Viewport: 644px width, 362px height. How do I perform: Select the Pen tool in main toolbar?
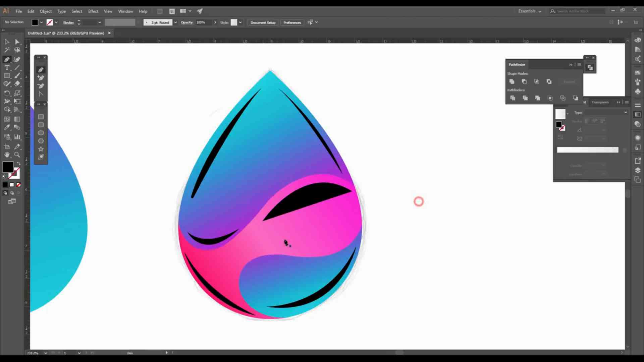coord(7,59)
